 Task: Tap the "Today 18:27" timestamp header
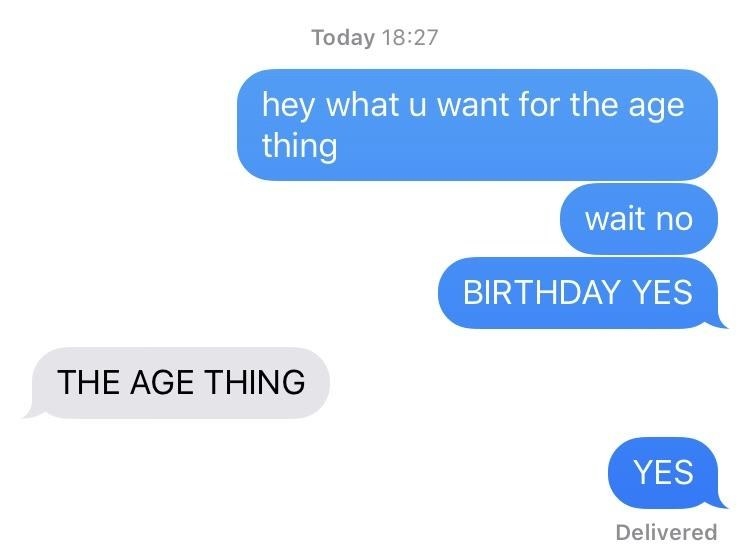375,37
